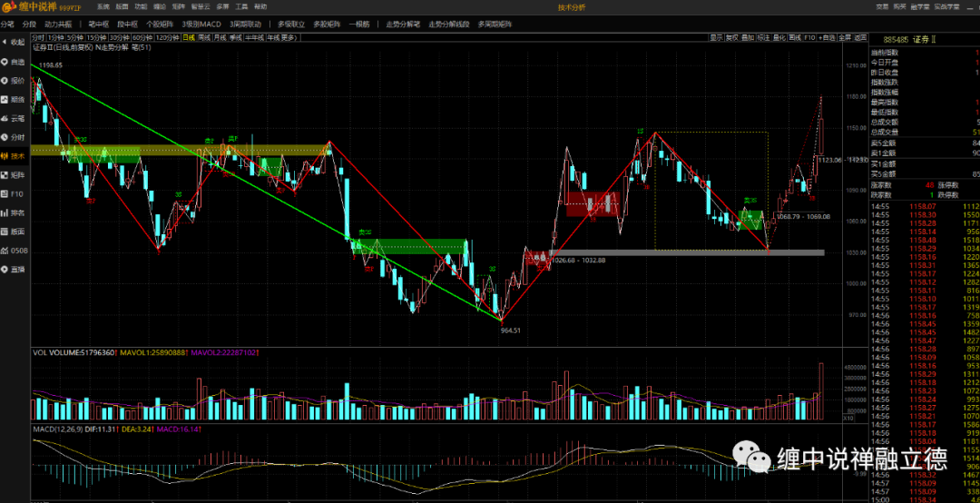This screenshot has height=503, width=980.
Task: Switch to the 月线 monthly tab
Action: click(x=220, y=37)
